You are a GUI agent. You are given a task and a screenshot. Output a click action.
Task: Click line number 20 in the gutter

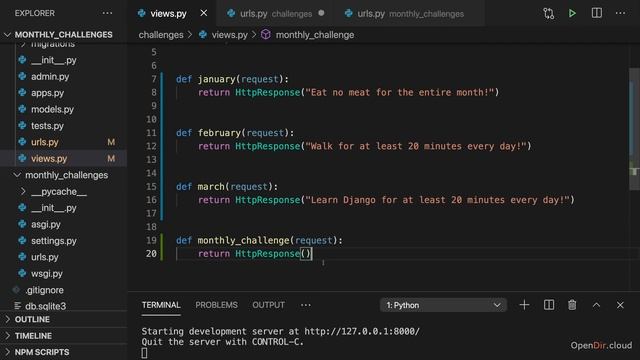[x=151, y=253]
